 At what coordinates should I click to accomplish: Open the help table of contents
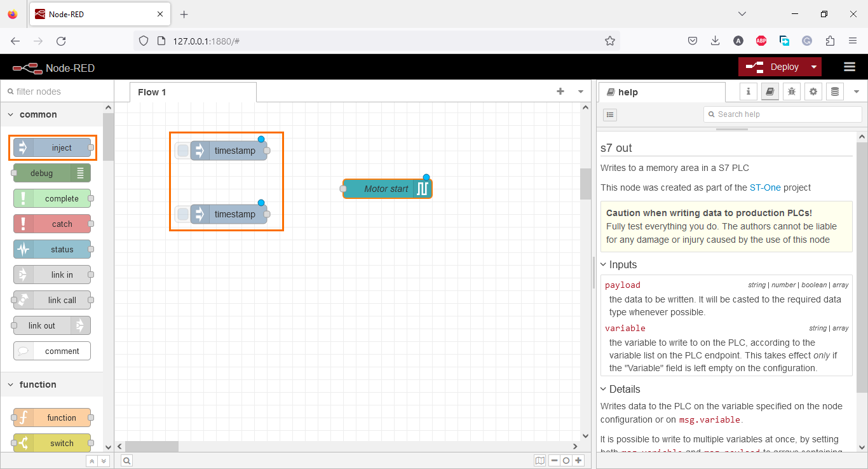610,114
